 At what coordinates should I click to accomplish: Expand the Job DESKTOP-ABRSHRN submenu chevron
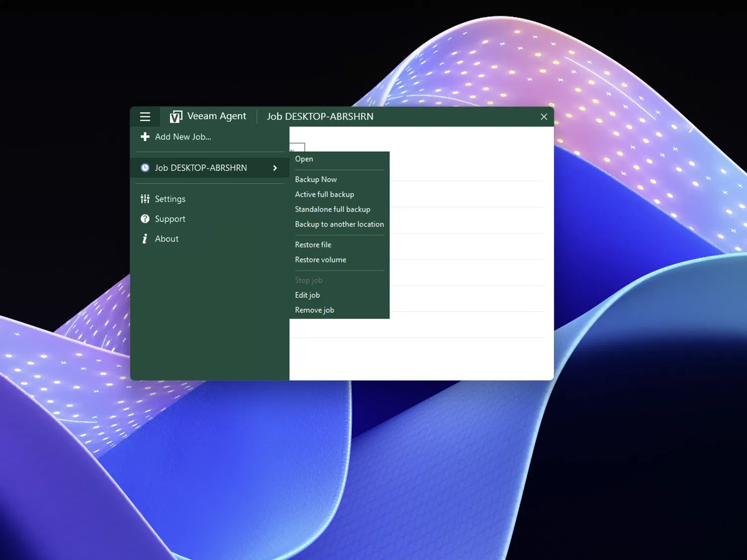(x=275, y=168)
